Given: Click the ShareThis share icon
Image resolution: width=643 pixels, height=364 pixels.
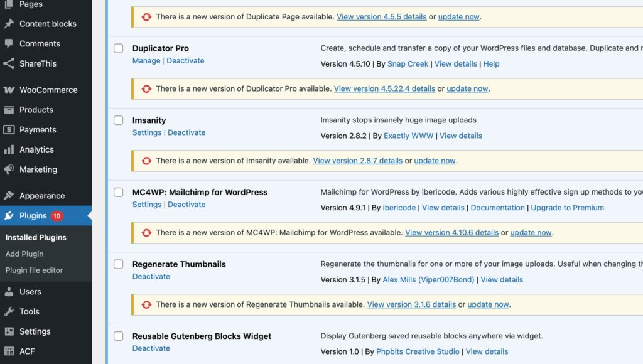Looking at the screenshot, I should [x=9, y=63].
